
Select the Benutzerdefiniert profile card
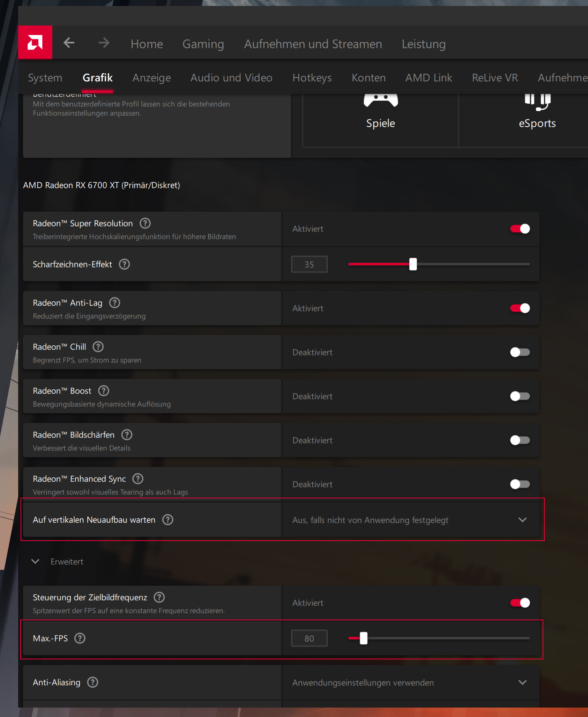157,126
